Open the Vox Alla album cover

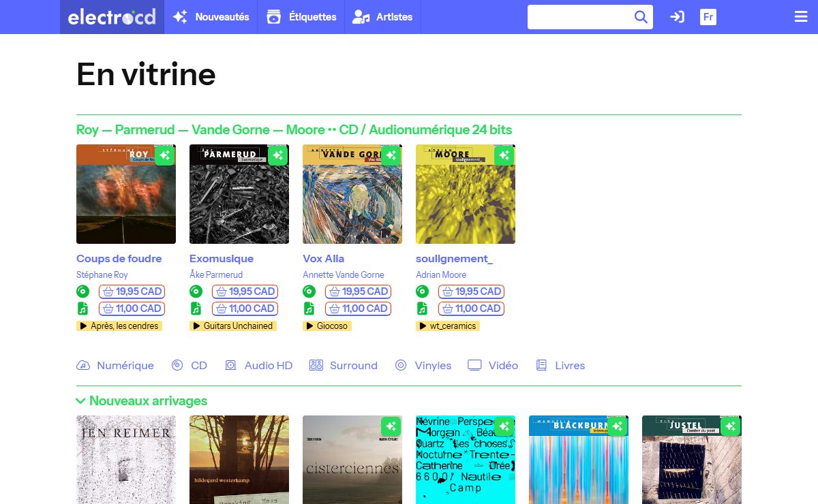pyautogui.click(x=352, y=194)
